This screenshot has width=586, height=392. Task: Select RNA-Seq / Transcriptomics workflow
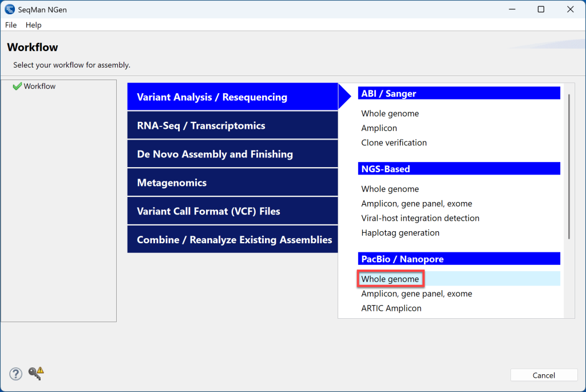coord(232,125)
